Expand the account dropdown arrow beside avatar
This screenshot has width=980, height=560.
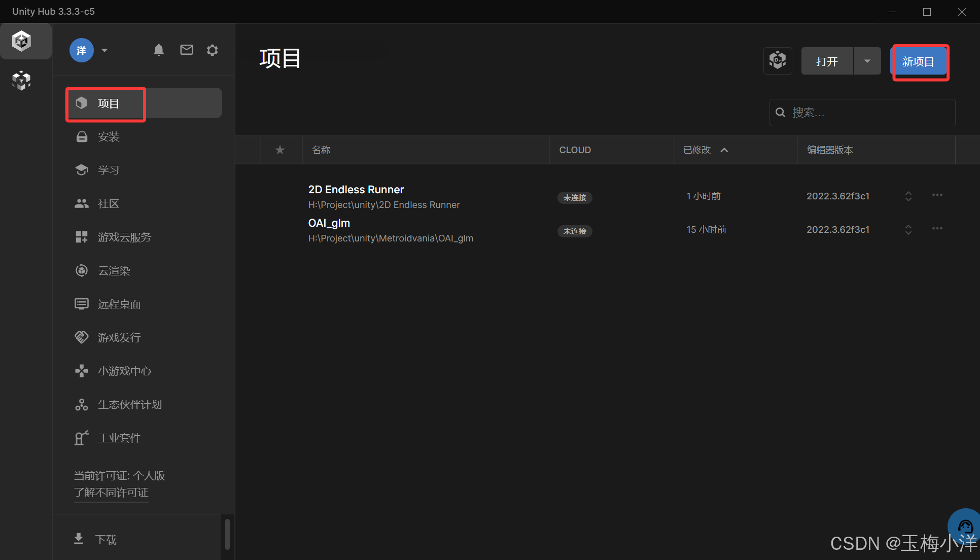click(x=104, y=50)
